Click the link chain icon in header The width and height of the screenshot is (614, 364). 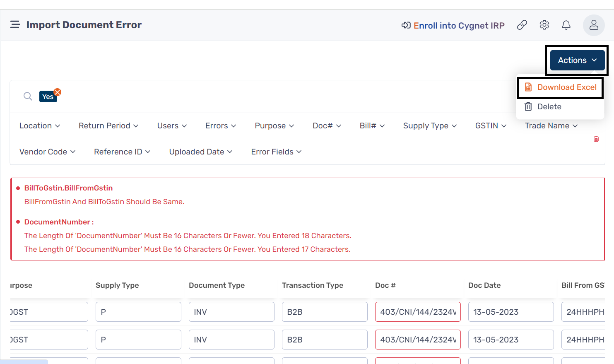tap(522, 25)
